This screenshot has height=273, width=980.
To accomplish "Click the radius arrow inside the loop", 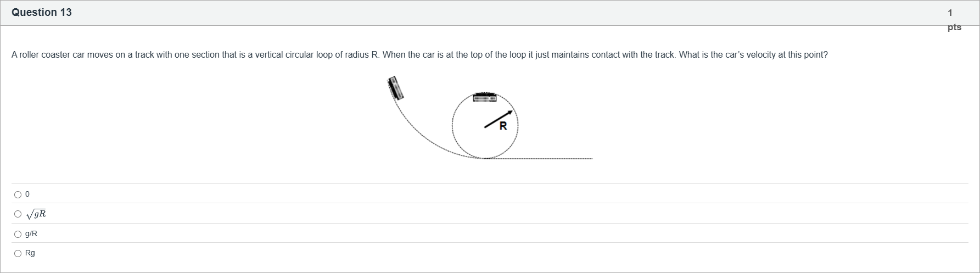I will point(498,119).
